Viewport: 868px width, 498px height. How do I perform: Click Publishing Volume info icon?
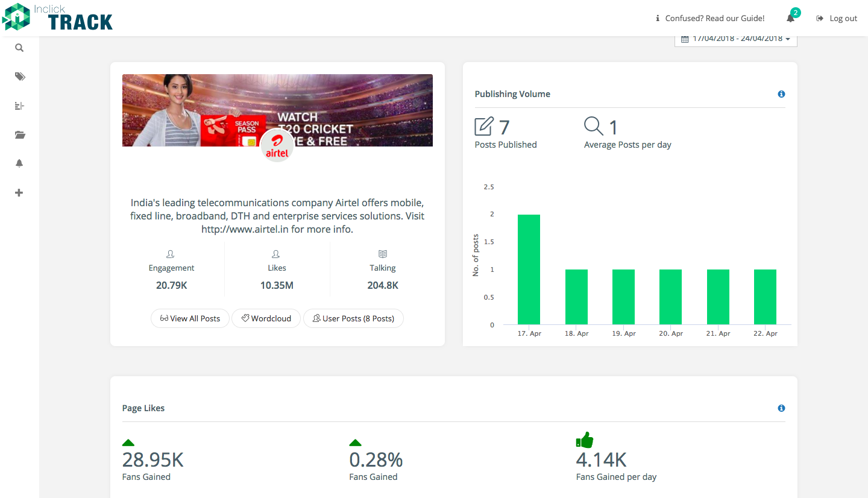(x=781, y=94)
